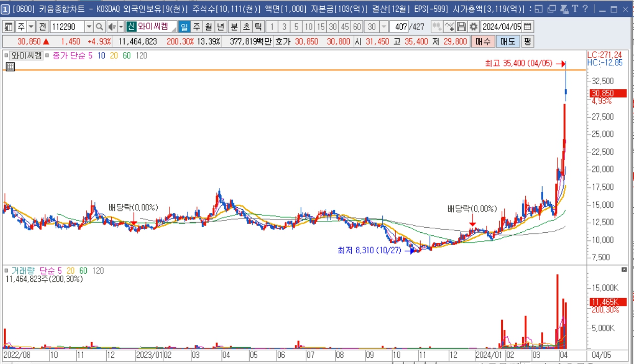634x364 pixels.
Task: Click the magnifier stock search icon
Action: 100,27
